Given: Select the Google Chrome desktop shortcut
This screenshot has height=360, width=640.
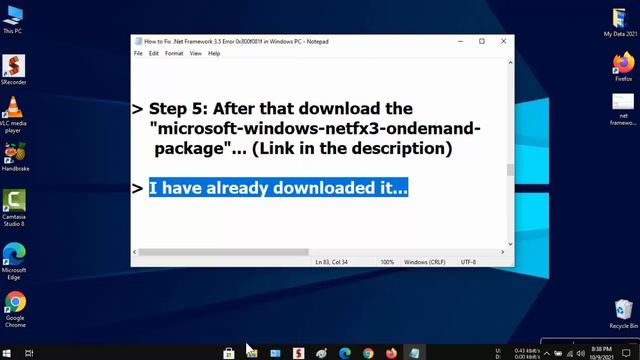Looking at the screenshot, I should pos(15,309).
